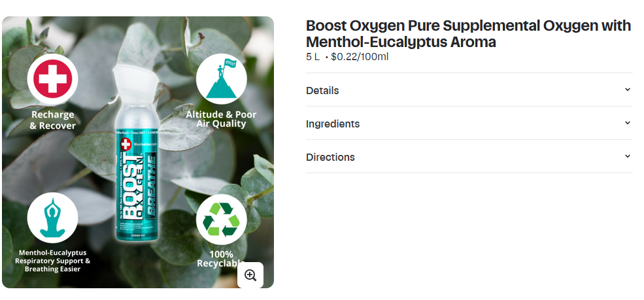Click the 5 L size label
This screenshot has height=300, width=644.
313,57
